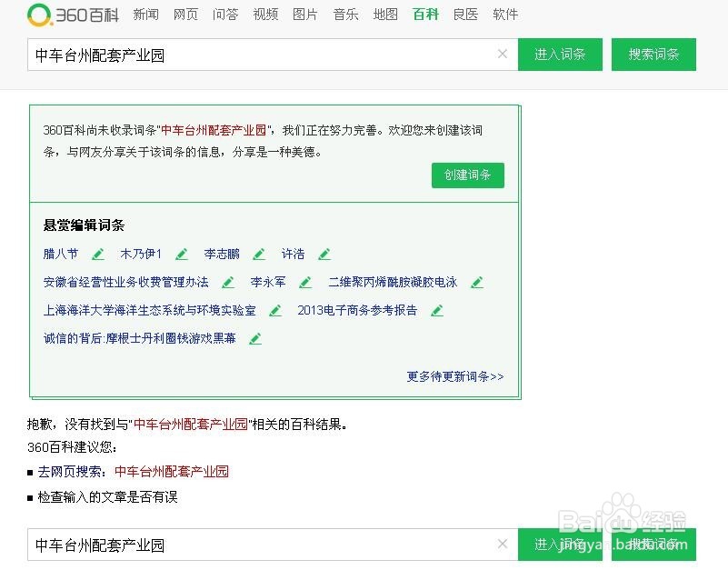728x570 pixels.
Task: Click the pencil icon after 安徽省经营性业务收费管理办法
Action: (227, 283)
